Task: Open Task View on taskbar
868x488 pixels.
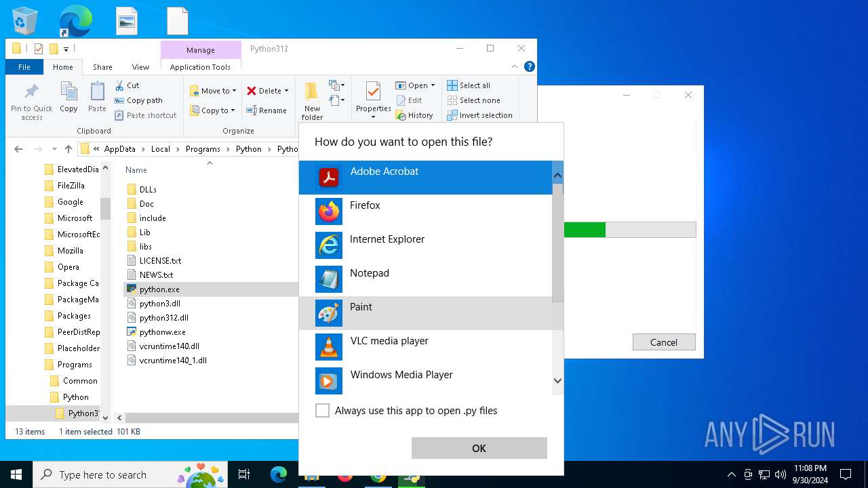Action: 244,474
